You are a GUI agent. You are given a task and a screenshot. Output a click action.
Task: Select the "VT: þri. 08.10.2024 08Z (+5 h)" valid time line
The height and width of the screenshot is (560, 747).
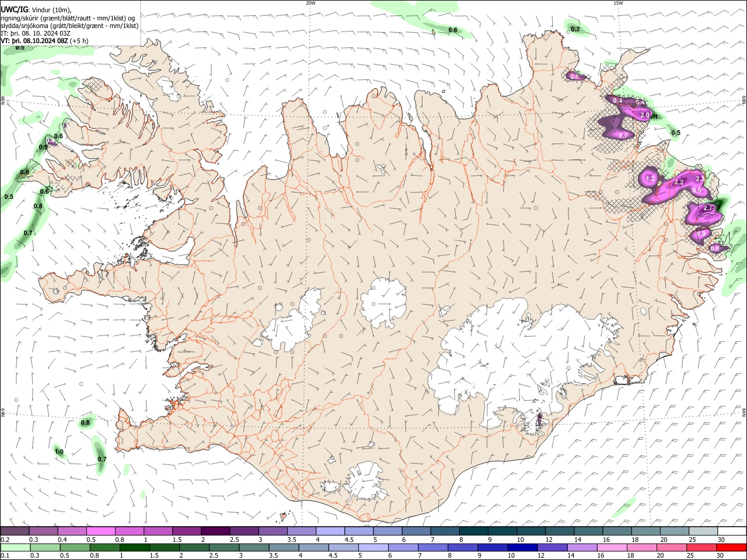45,41
